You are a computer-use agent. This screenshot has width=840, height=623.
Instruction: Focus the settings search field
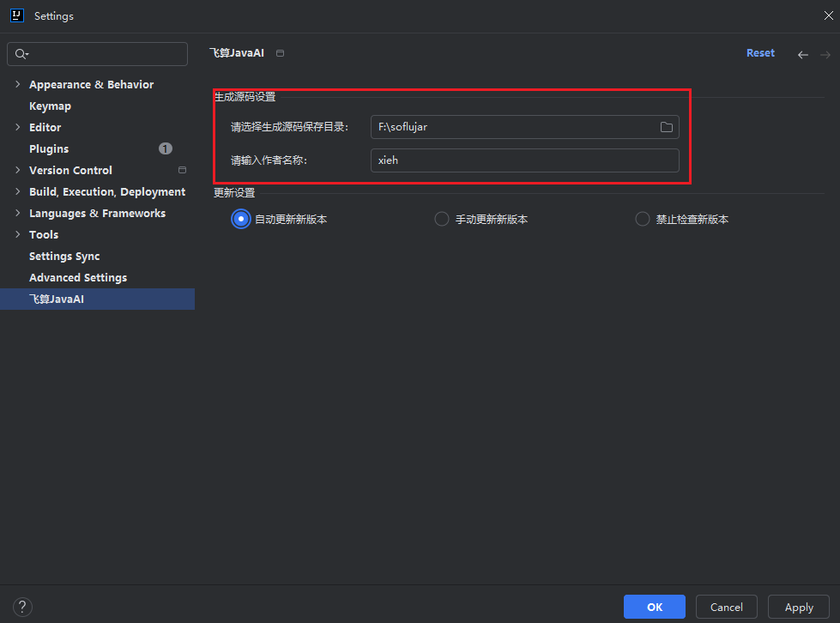[x=98, y=53]
